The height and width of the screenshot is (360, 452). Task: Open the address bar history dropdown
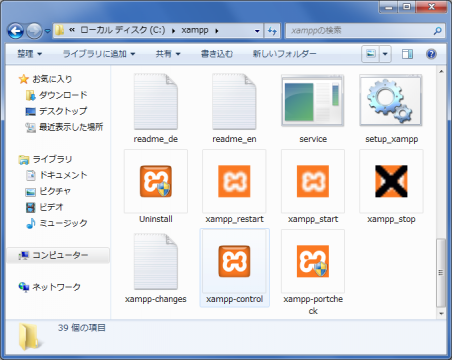pos(257,31)
